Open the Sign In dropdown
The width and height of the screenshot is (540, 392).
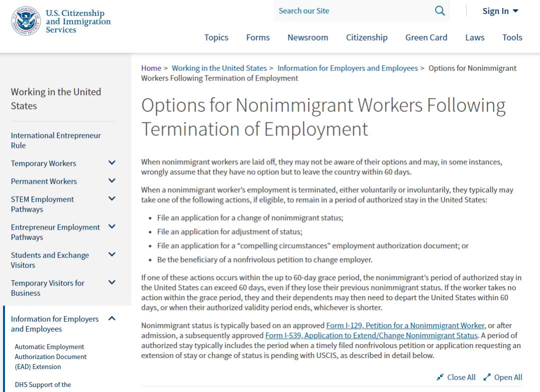click(x=500, y=11)
